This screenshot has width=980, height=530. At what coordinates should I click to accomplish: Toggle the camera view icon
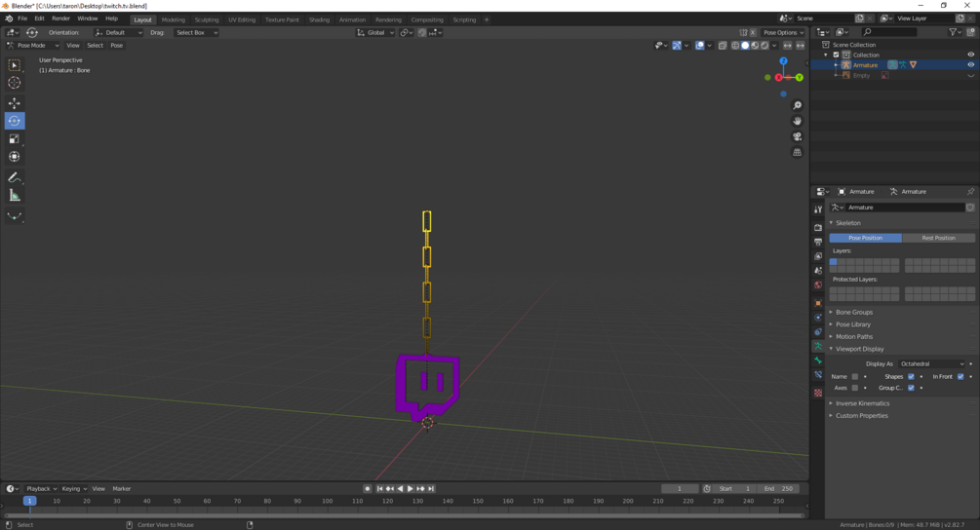[x=797, y=136]
